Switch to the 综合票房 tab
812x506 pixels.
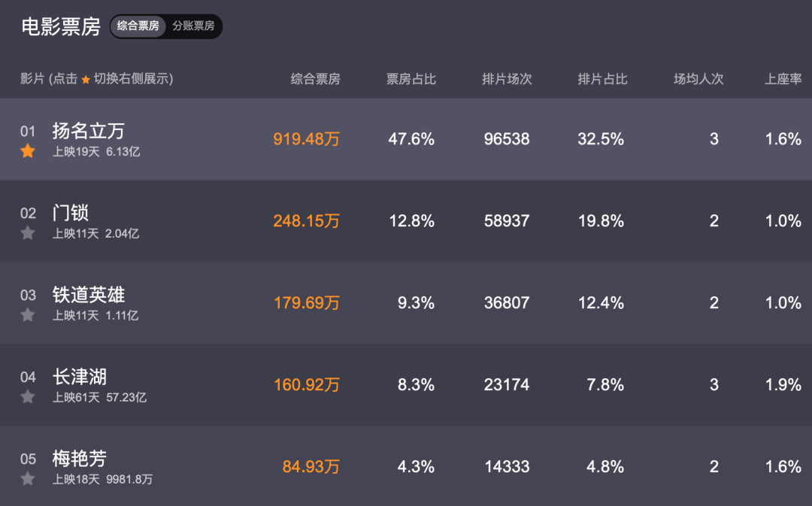(x=138, y=26)
